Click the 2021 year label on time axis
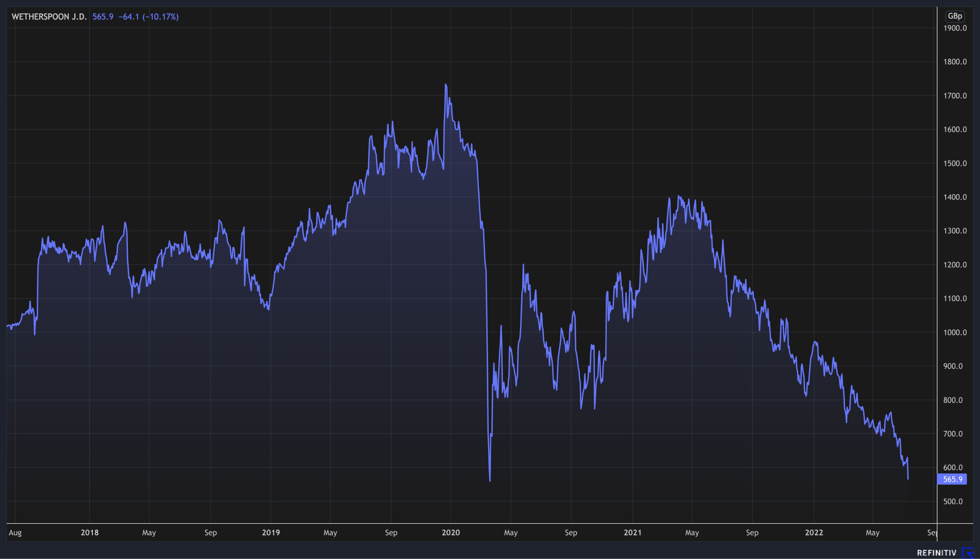Viewport: 980px width, 559px height. (632, 533)
